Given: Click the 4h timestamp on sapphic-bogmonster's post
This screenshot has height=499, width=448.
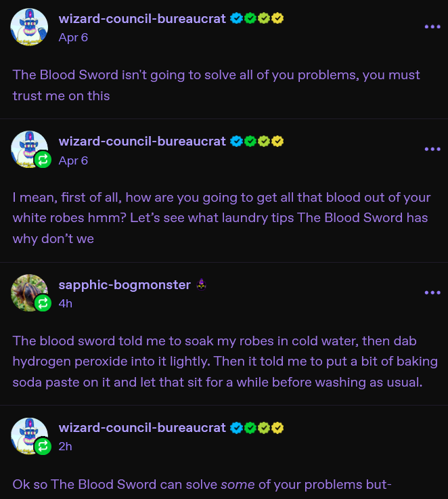Looking at the screenshot, I should pyautogui.click(x=66, y=303).
